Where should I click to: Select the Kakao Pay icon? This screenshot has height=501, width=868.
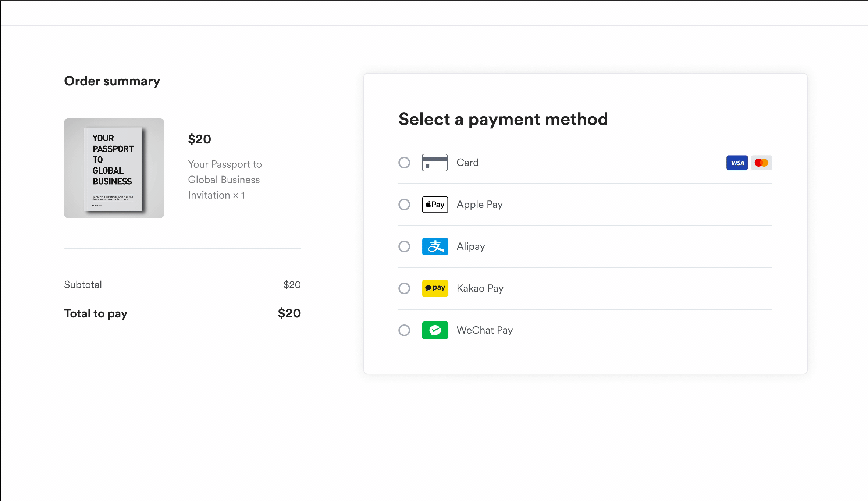pos(435,288)
